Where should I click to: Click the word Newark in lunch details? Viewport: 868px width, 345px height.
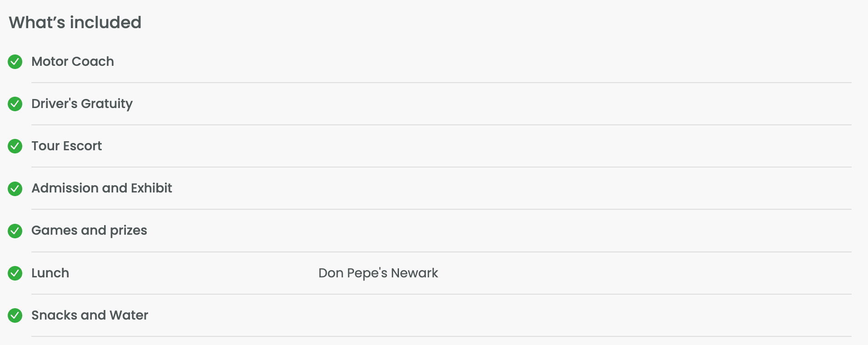tap(414, 273)
